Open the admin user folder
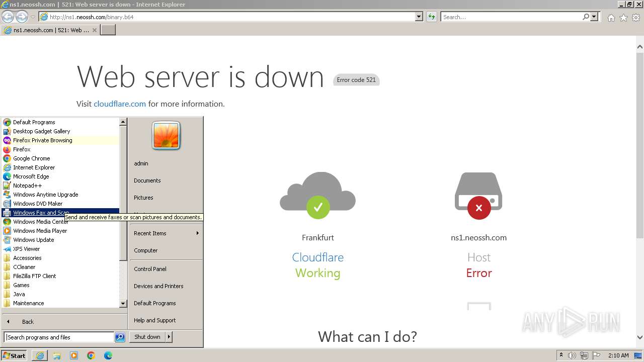The width and height of the screenshot is (644, 362). (x=166, y=163)
